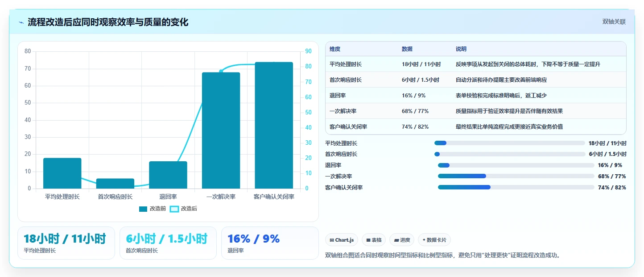
Task: Click the 首次响应时长 progress bar
Action: (x=510, y=154)
